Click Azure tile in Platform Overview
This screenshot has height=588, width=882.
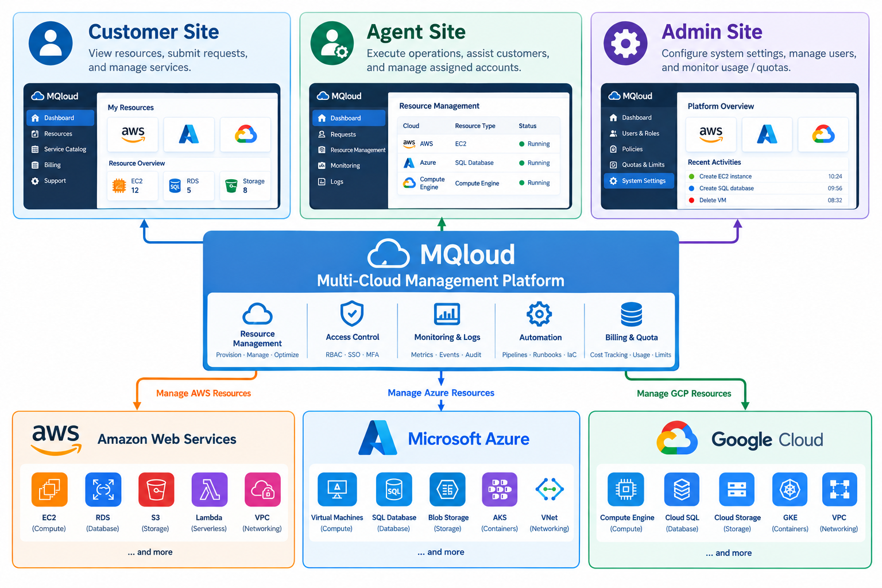tap(767, 134)
